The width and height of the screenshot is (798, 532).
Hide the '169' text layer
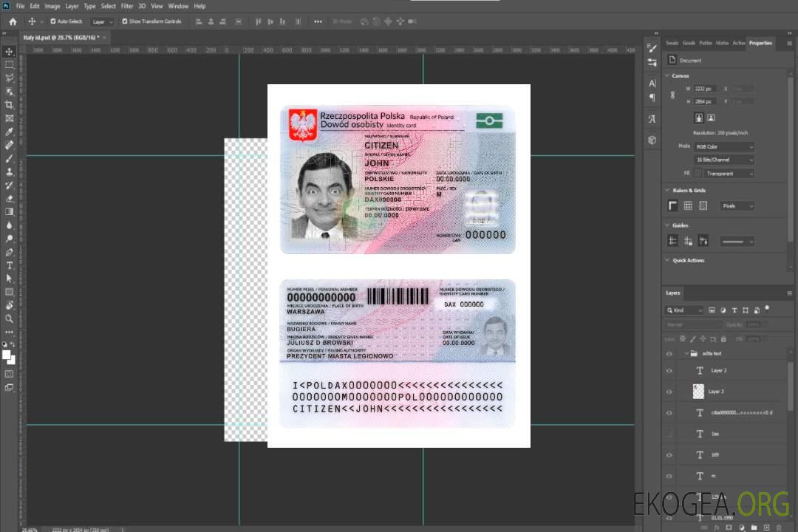click(669, 455)
